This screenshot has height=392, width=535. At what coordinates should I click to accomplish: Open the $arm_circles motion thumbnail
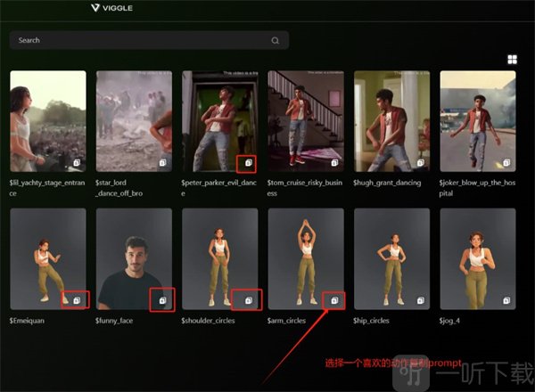pos(306,258)
